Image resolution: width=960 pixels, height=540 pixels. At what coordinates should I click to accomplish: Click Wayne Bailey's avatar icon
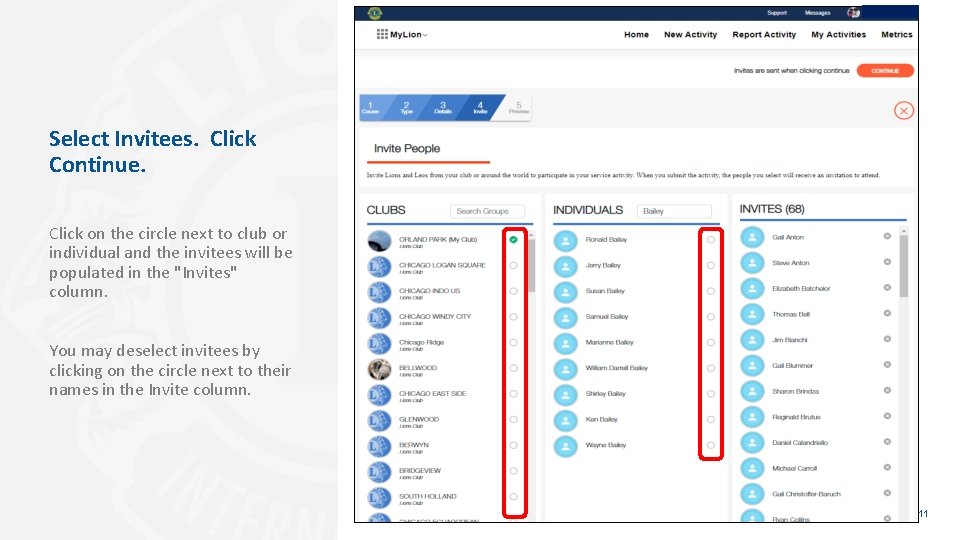(565, 446)
